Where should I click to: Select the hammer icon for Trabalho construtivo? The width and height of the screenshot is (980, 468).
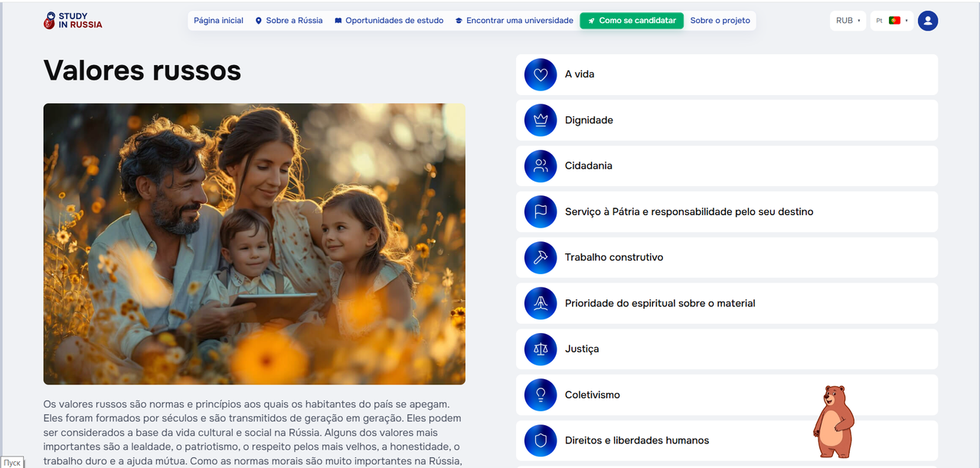(541, 257)
